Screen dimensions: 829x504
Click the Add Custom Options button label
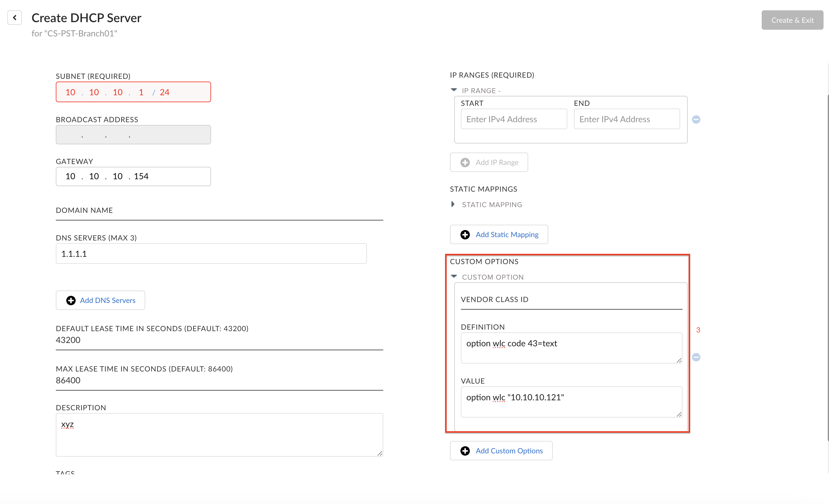coord(509,451)
